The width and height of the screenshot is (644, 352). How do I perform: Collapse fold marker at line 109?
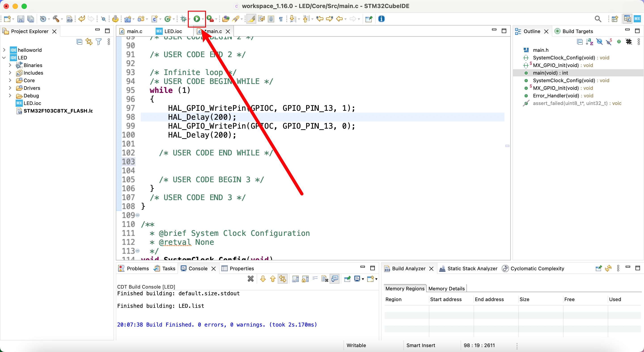click(138, 215)
